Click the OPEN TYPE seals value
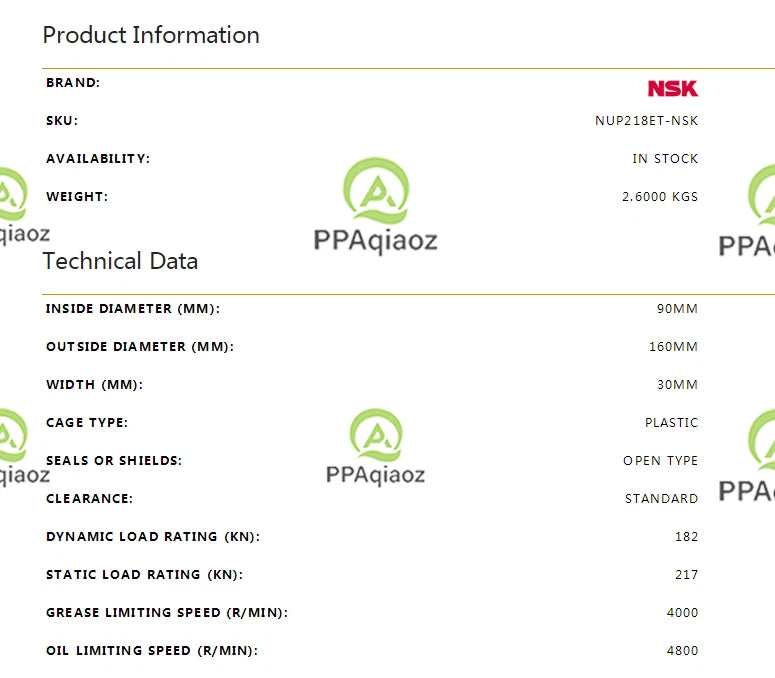This screenshot has height=678, width=775. (660, 461)
